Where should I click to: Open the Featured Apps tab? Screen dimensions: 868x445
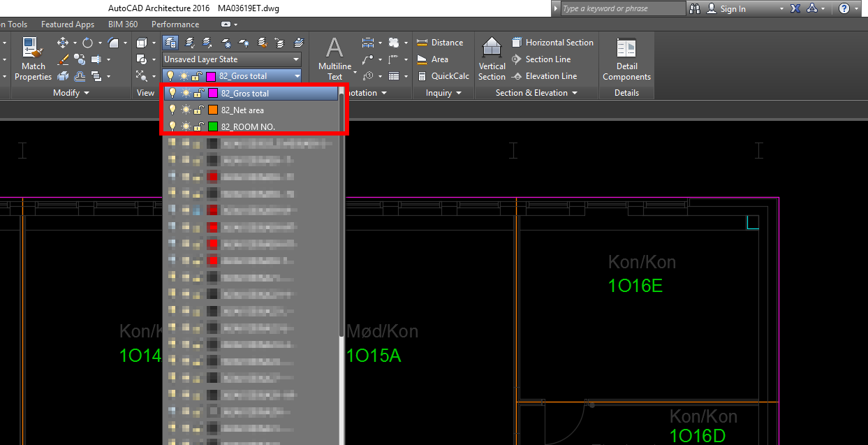68,24
